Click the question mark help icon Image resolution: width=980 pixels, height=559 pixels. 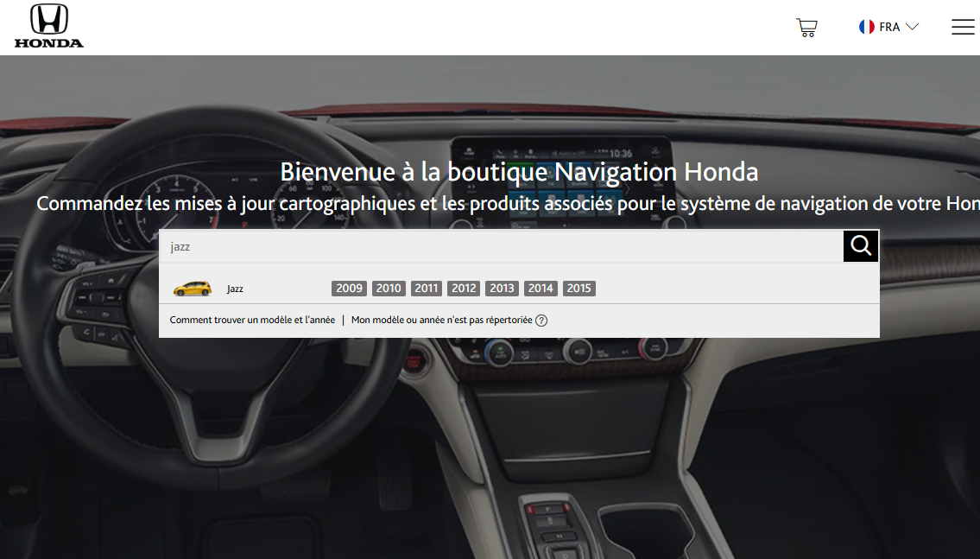point(541,321)
